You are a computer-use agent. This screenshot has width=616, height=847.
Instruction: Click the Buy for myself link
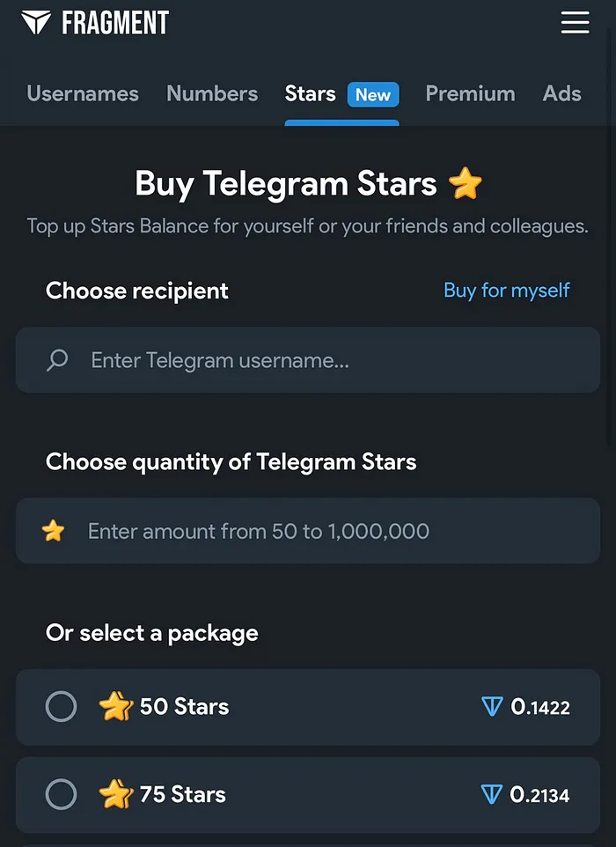(507, 291)
